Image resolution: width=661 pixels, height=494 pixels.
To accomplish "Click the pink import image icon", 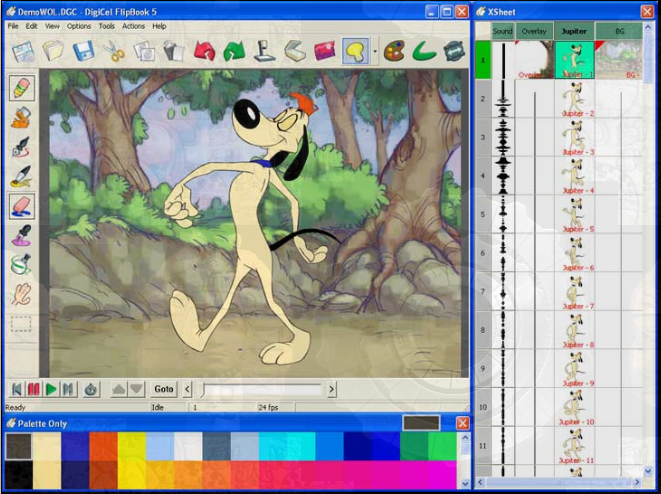I will tap(325, 51).
